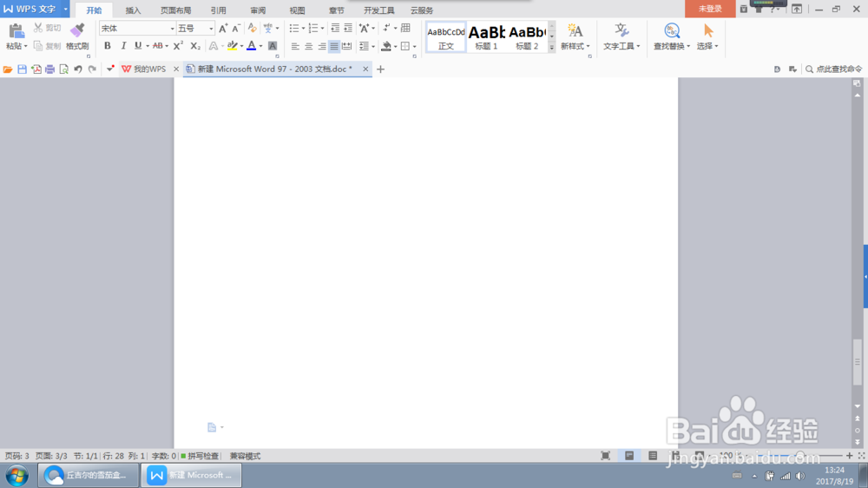This screenshot has width=868, height=488.
Task: Apply subscript formatting
Action: pyautogui.click(x=194, y=46)
